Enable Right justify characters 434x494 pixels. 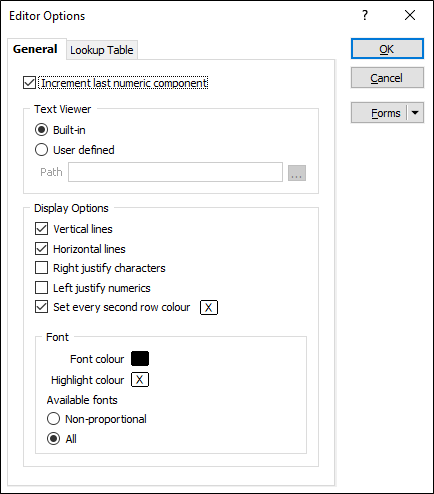click(x=41, y=268)
